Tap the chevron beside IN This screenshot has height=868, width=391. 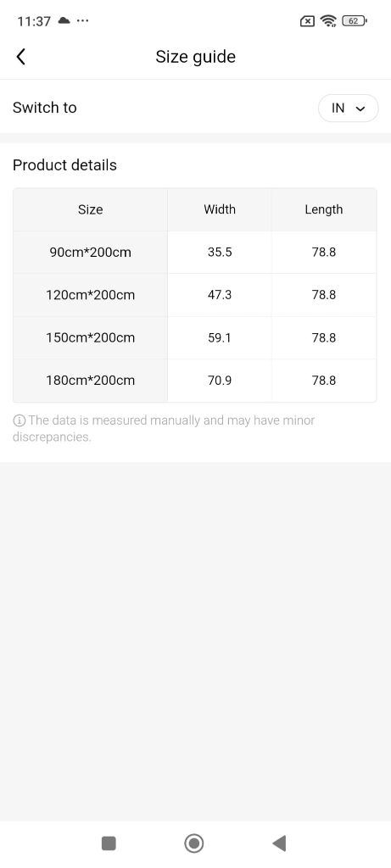(360, 108)
